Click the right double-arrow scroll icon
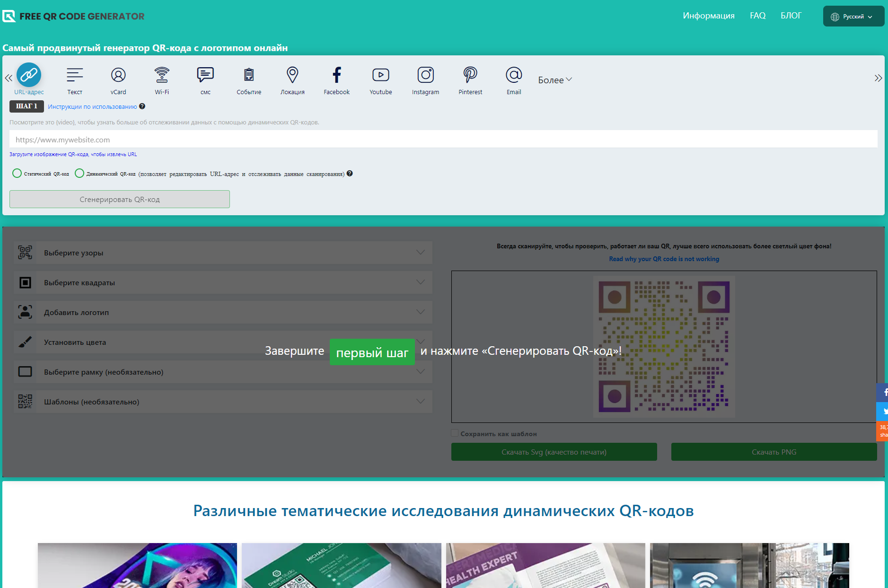The image size is (888, 588). [878, 78]
